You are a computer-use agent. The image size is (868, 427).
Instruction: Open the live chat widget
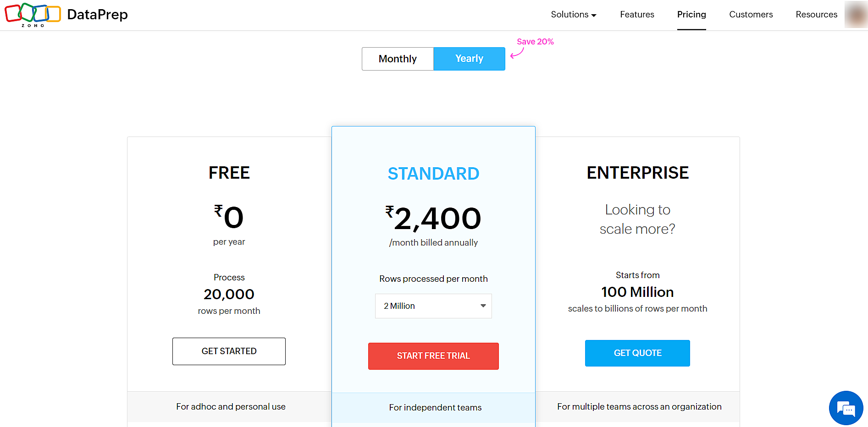[846, 408]
